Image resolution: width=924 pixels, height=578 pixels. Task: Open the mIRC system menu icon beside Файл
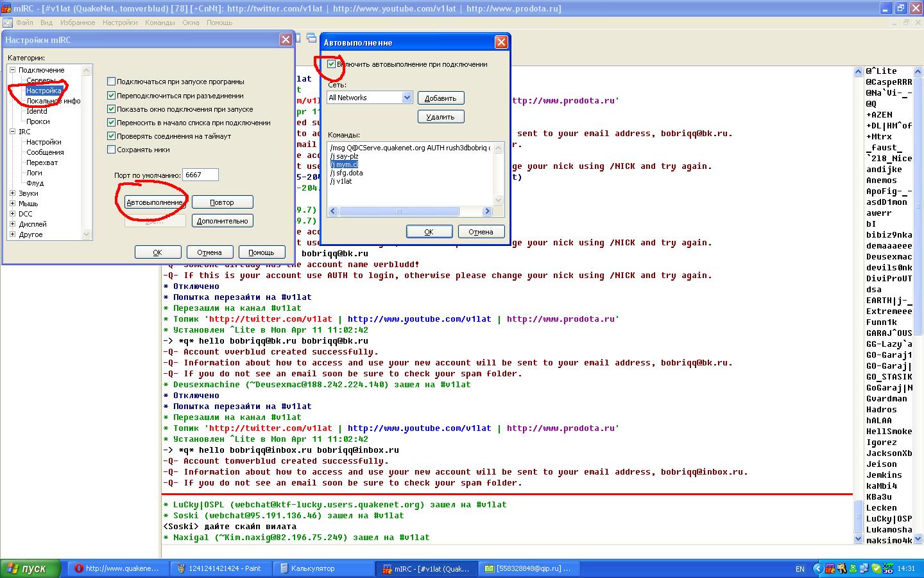[x=8, y=22]
